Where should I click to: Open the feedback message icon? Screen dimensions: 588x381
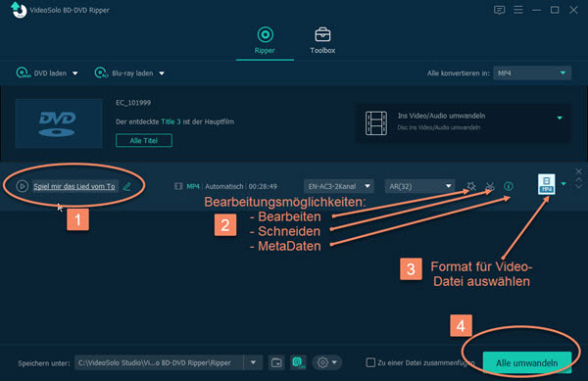tap(499, 10)
